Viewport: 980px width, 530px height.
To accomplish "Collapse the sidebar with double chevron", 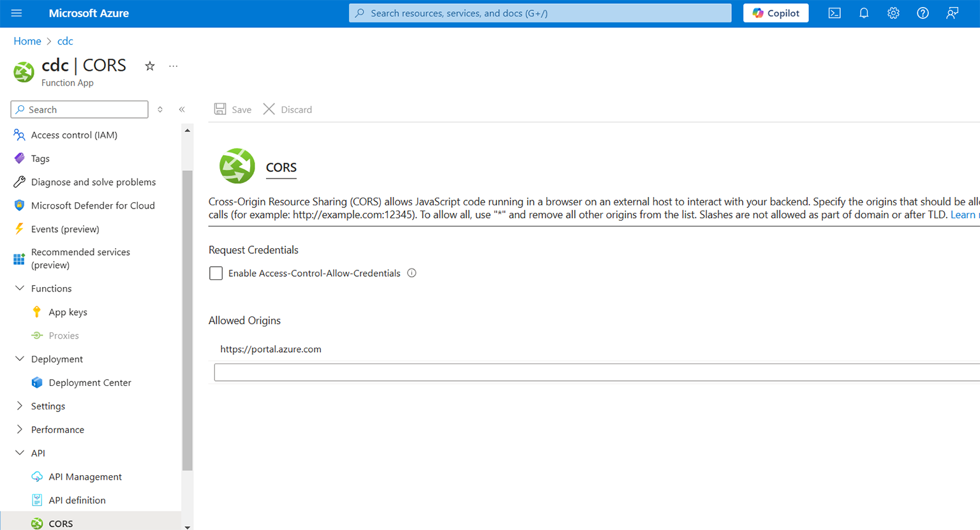I will 182,110.
